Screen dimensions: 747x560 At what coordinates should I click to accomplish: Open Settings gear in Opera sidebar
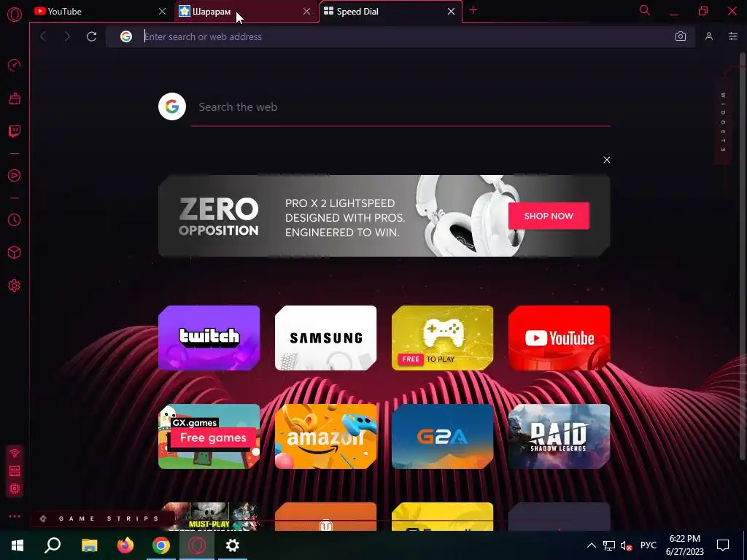pyautogui.click(x=15, y=285)
